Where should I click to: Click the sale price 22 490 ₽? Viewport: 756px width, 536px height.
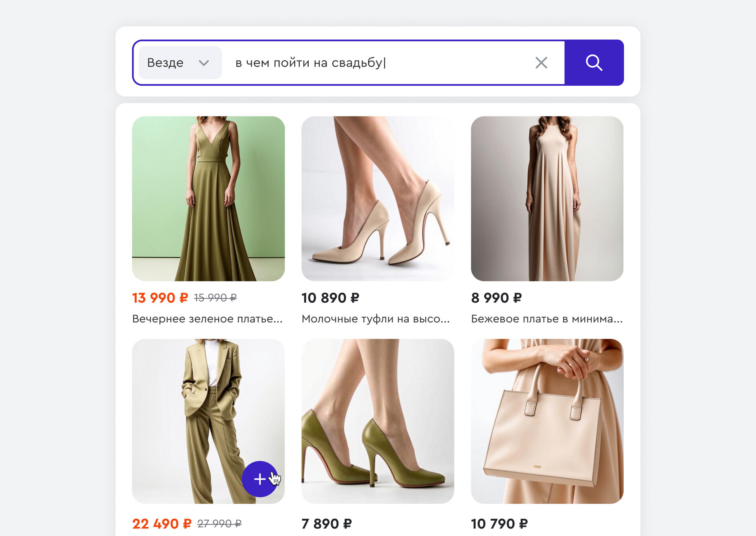[x=161, y=524]
